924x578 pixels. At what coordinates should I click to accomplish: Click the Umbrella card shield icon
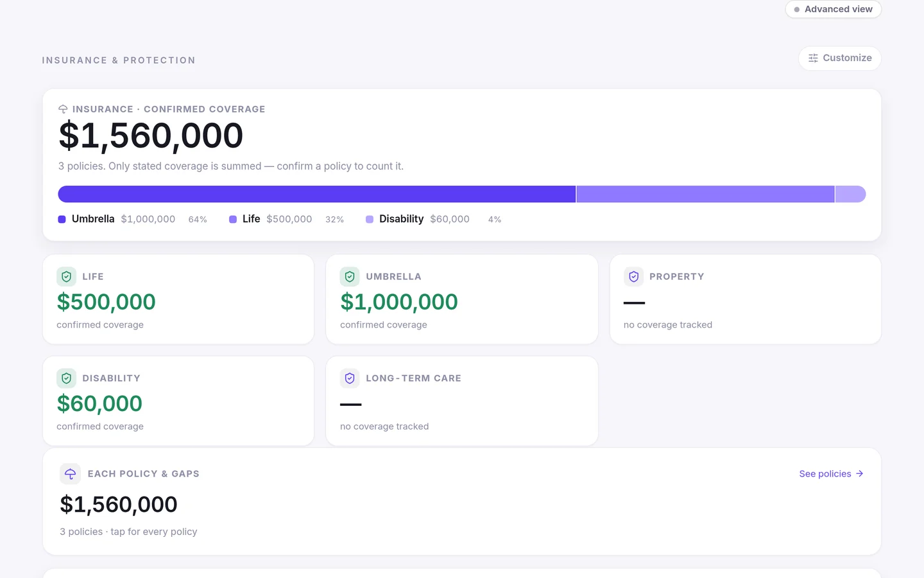(x=350, y=277)
